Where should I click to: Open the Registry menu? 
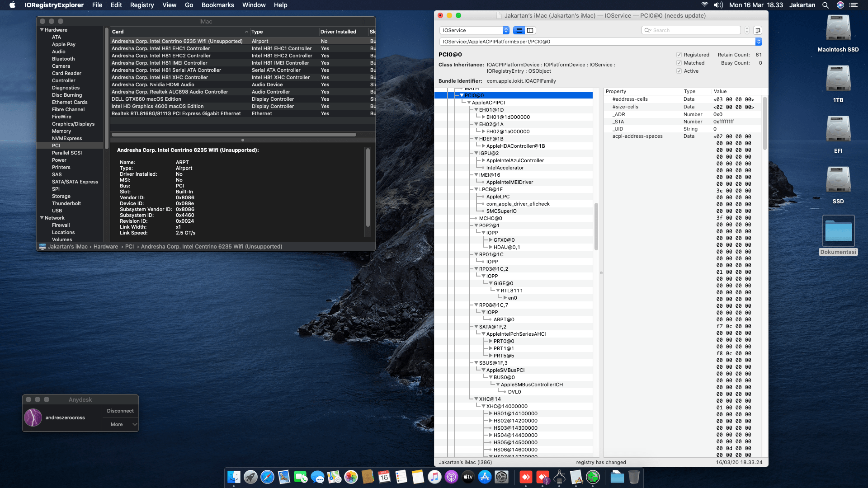(142, 5)
